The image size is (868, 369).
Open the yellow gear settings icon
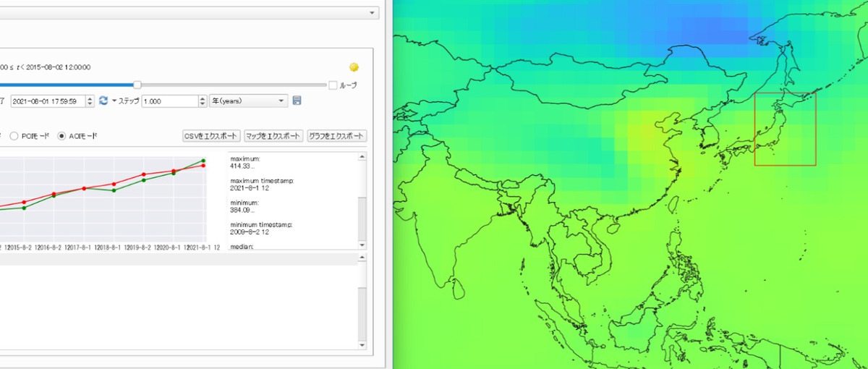tap(354, 67)
